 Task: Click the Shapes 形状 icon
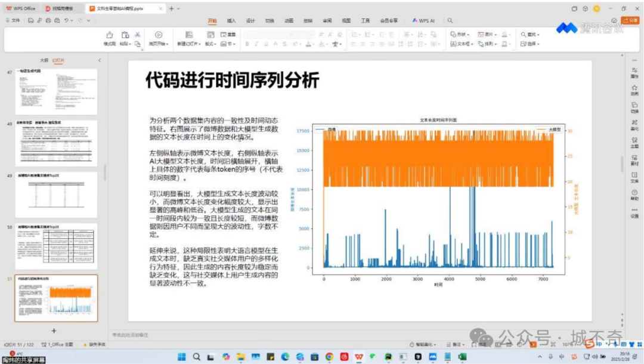click(453, 35)
